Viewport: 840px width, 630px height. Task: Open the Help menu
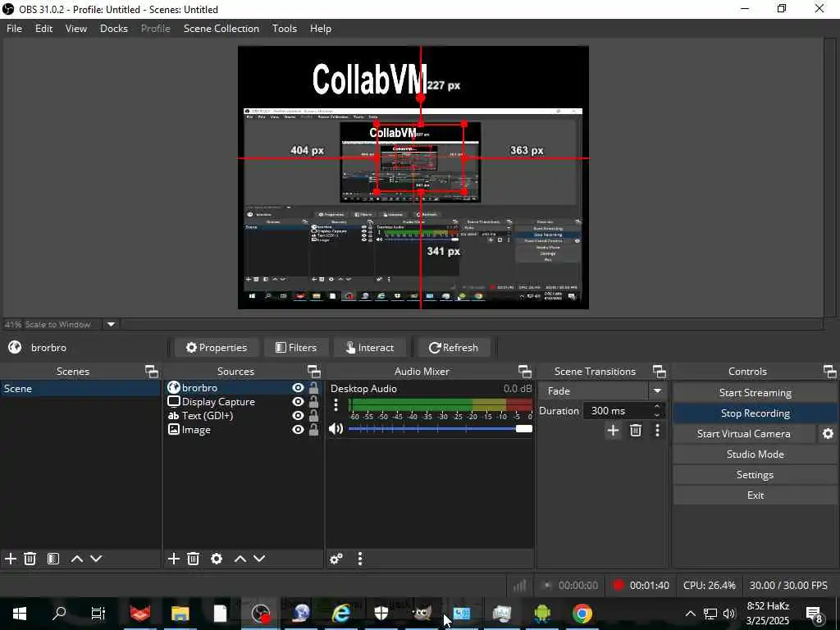click(x=321, y=29)
